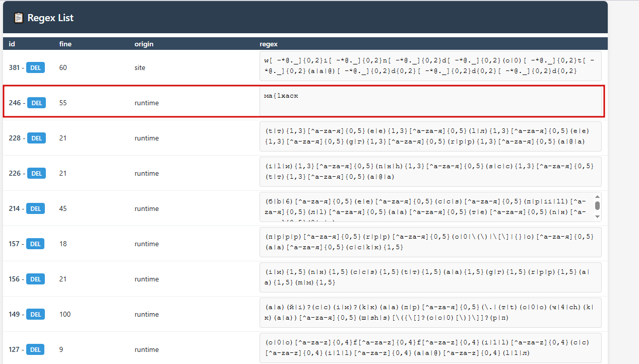The image size is (639, 364).
Task: Click fine value 45 in row 214
Action: pos(63,208)
